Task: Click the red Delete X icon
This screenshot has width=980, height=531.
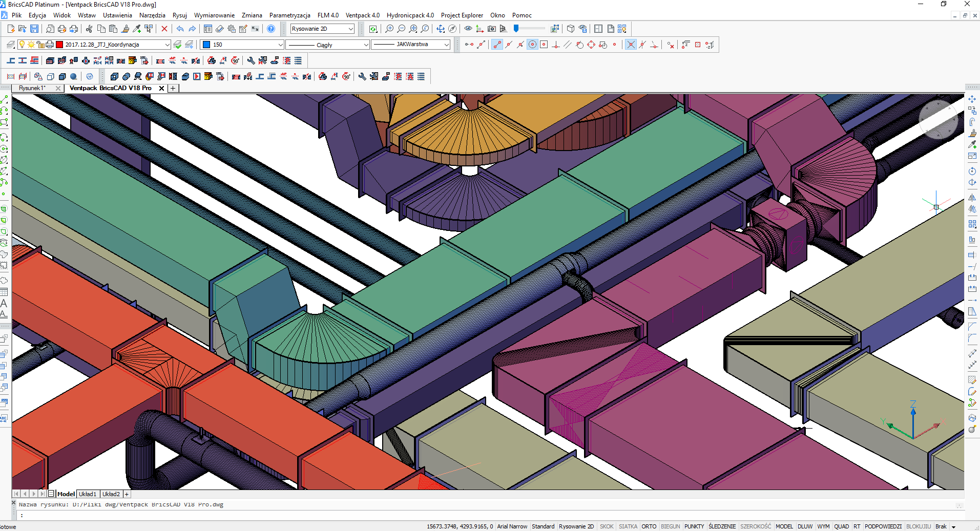Action: coord(164,29)
